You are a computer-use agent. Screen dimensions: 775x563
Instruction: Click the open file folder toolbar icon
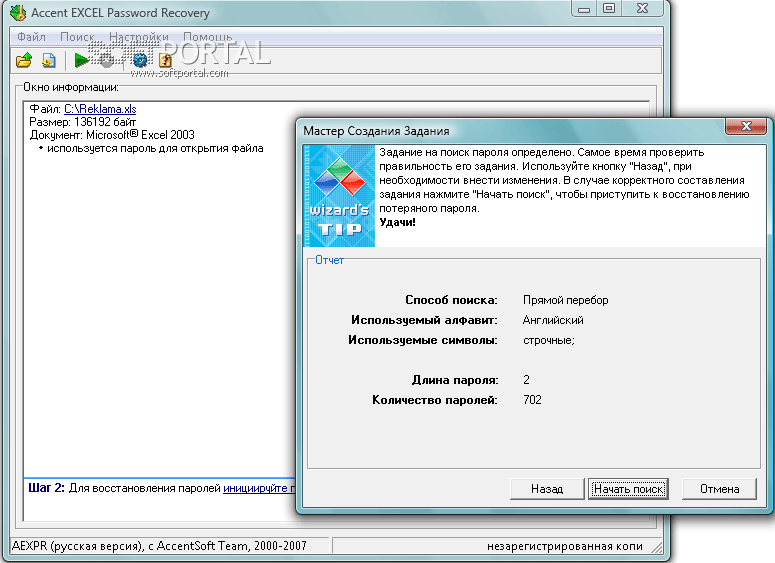click(x=24, y=60)
